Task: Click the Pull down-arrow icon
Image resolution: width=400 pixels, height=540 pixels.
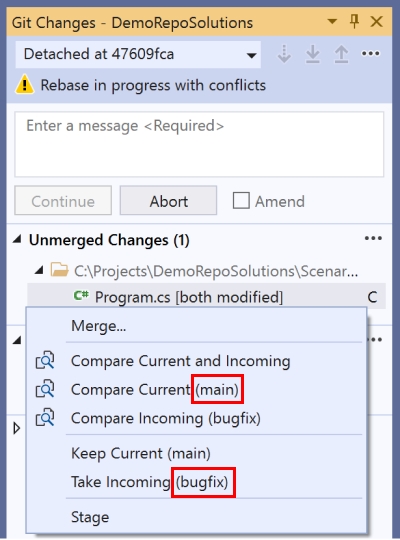Action: pos(313,54)
